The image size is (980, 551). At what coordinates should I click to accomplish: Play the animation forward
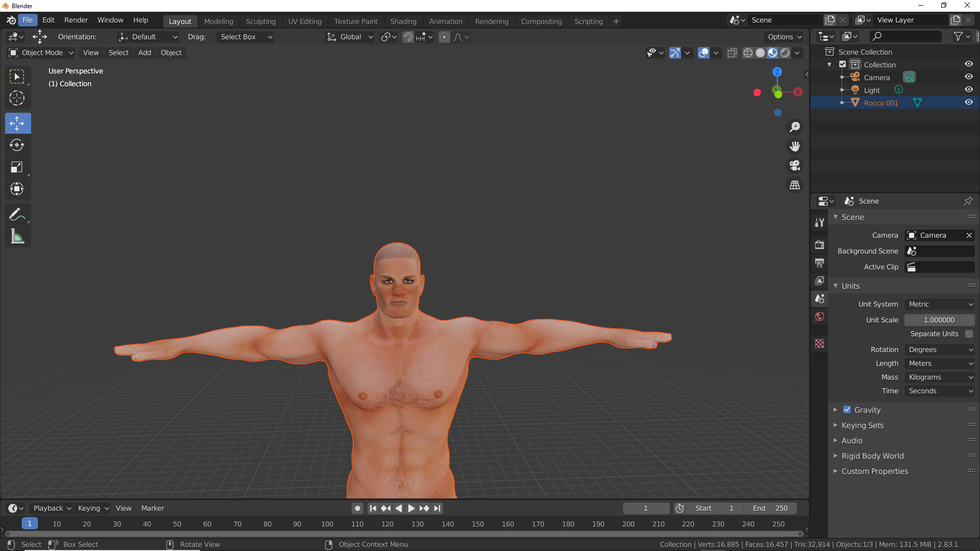click(x=411, y=508)
